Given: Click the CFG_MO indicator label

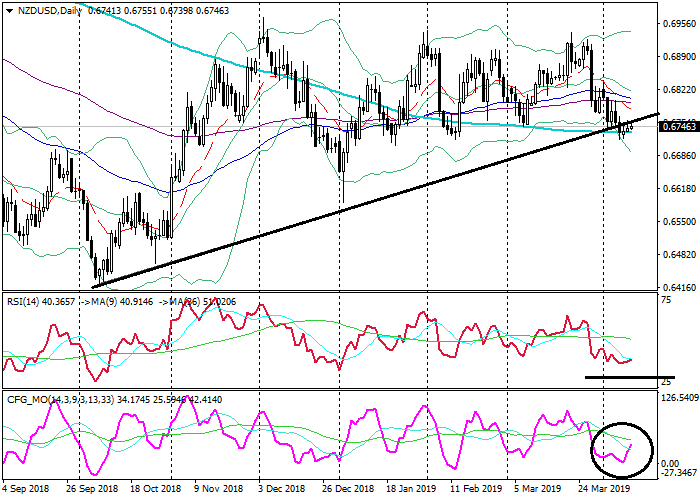Looking at the screenshot, I should 26,400.
